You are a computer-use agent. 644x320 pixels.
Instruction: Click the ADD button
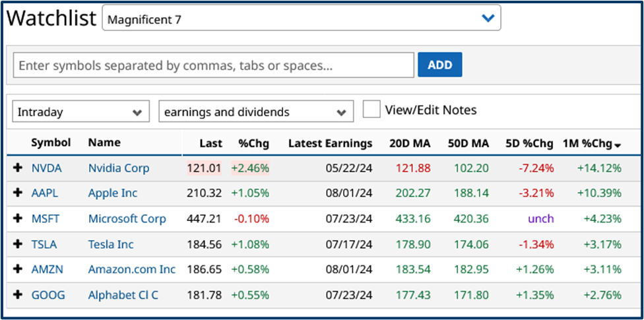(x=440, y=65)
